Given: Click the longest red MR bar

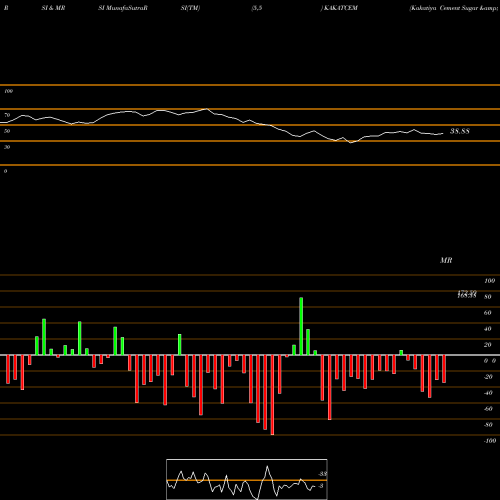Looking at the screenshot, I should [272, 395].
